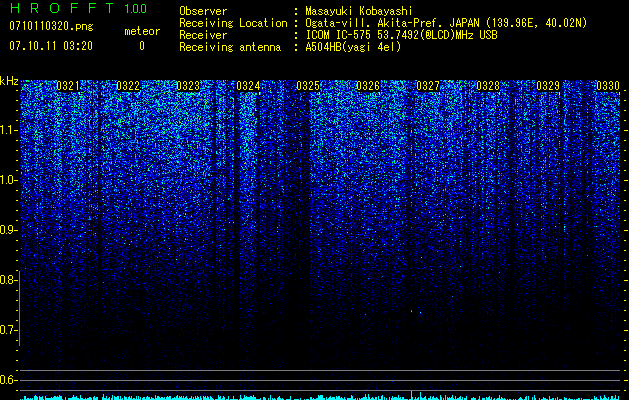Click the 0330 time marker
The image size is (629, 400).
click(x=608, y=86)
